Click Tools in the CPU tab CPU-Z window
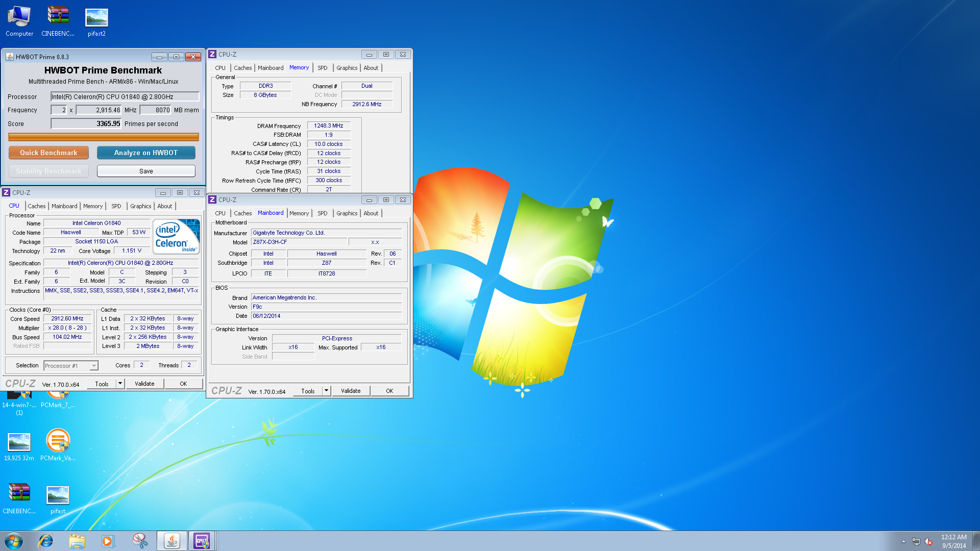Viewport: 980px width, 551px height. coord(102,384)
